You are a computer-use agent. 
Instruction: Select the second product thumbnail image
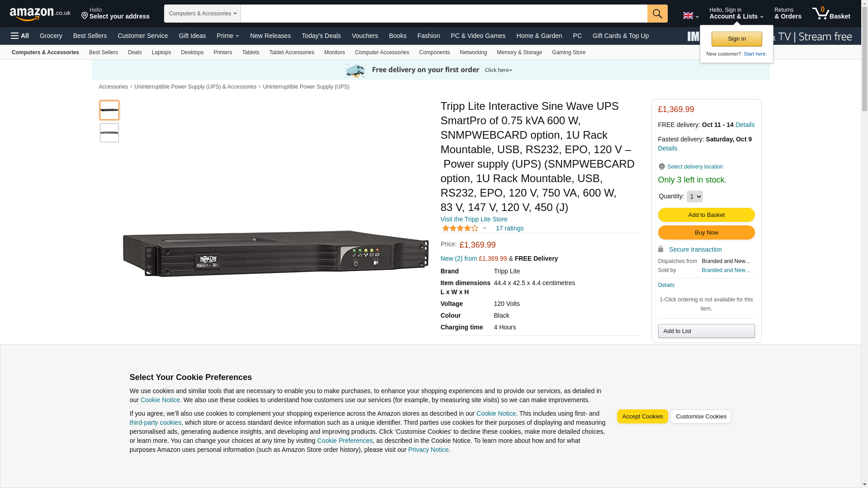click(x=109, y=133)
